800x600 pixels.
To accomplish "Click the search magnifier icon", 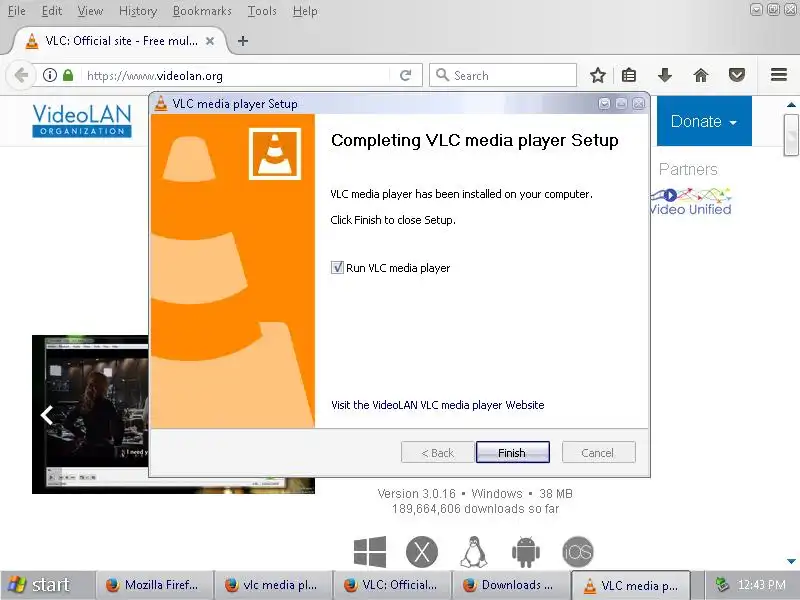I will 442,76.
